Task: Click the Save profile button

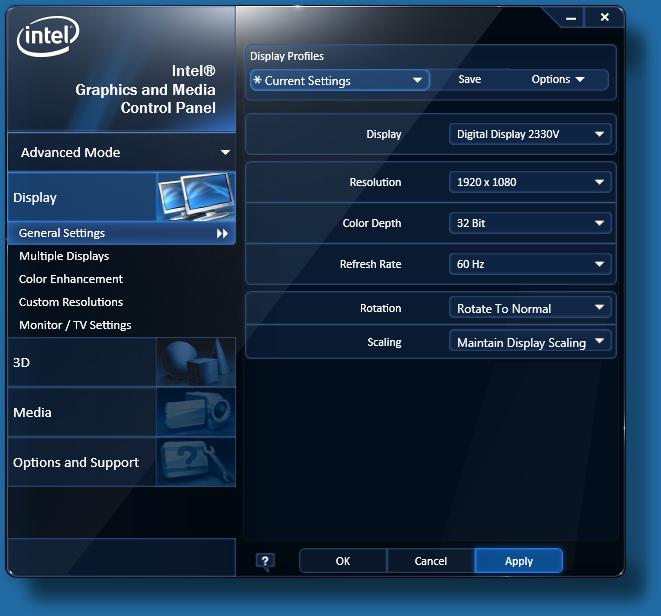Action: [470, 79]
